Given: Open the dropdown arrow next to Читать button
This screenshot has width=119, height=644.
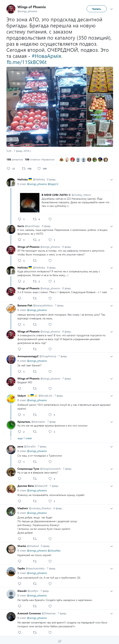Looking at the screenshot, I should pos(112,9).
